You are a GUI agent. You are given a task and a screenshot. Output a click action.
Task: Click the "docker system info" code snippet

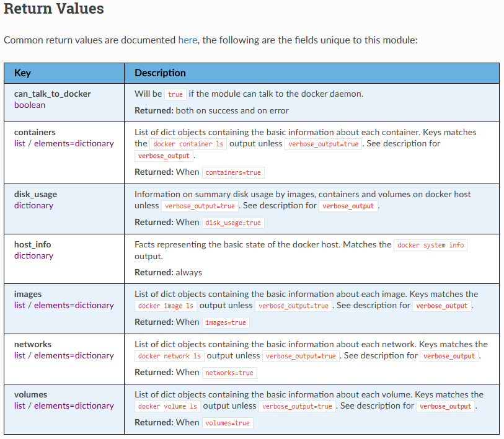click(x=430, y=245)
